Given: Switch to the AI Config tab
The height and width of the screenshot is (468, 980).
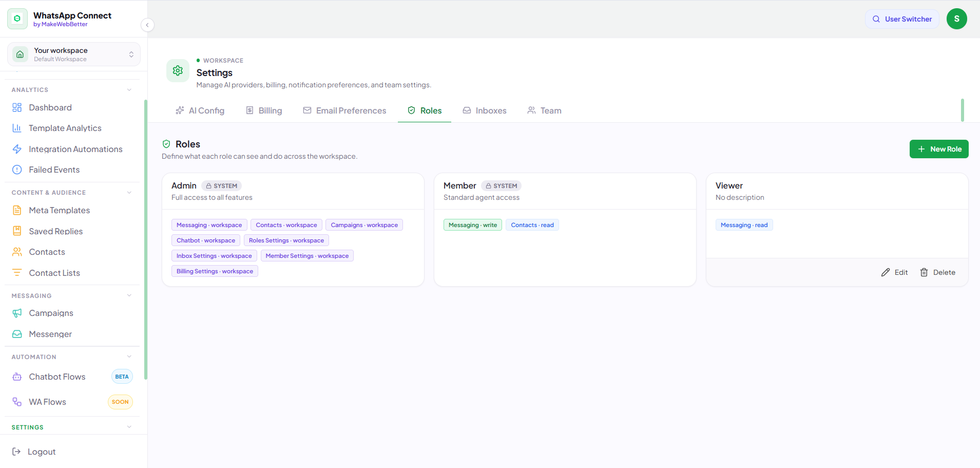Looking at the screenshot, I should coord(200,110).
